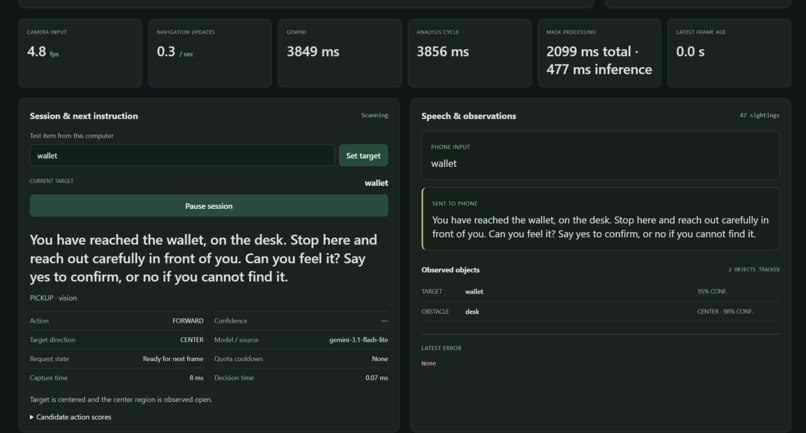This screenshot has width=806, height=433.
Task: Select the desk obstacle row
Action: coord(600,312)
